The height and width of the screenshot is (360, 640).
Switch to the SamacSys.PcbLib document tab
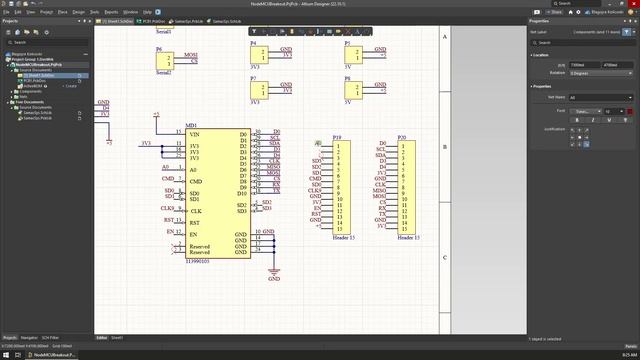click(x=186, y=21)
